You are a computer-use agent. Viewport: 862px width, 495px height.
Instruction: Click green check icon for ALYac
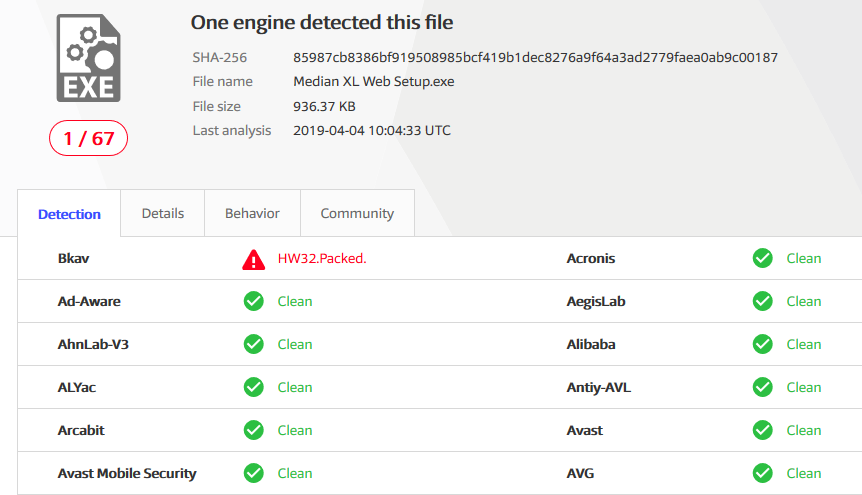coord(253,387)
